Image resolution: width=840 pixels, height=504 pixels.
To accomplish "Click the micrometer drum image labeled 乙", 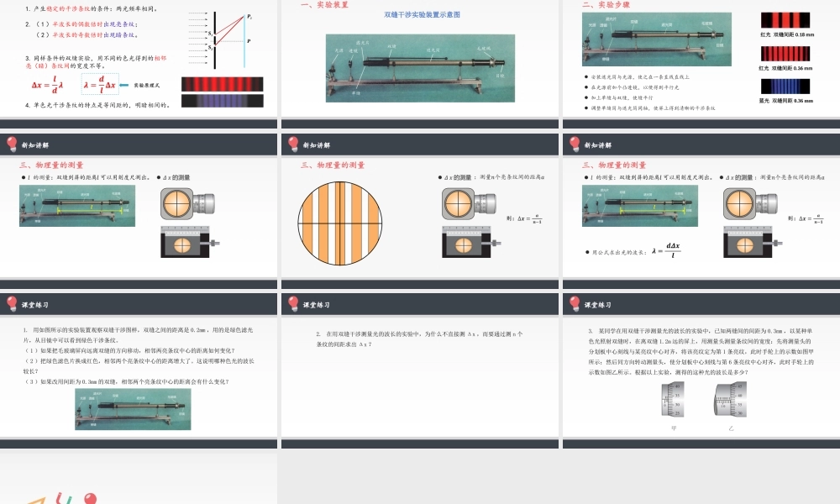I will click(x=731, y=399).
